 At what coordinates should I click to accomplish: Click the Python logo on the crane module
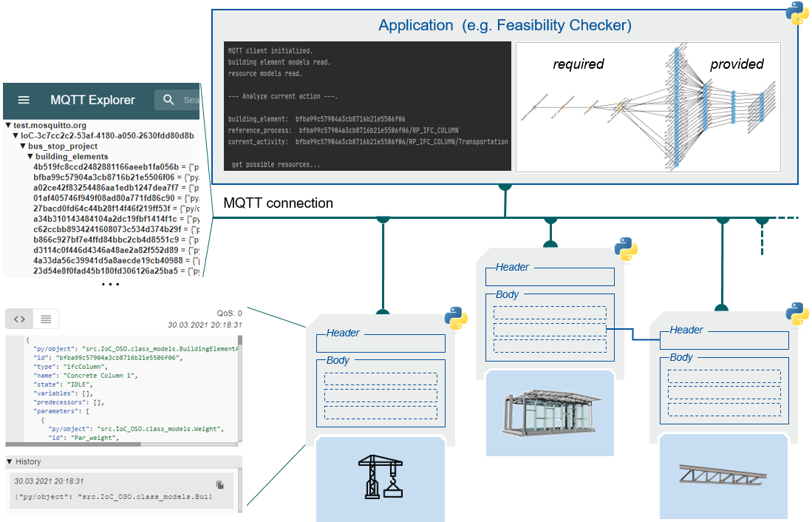tap(456, 318)
